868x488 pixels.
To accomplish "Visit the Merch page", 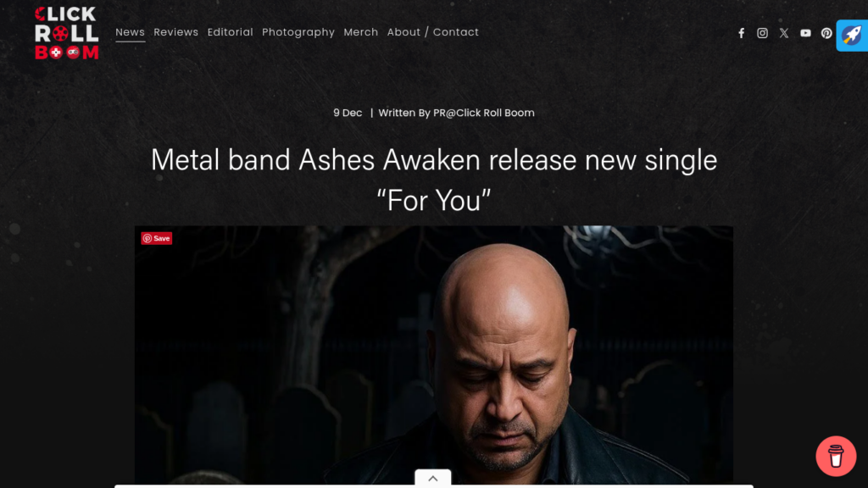I will click(x=361, y=32).
